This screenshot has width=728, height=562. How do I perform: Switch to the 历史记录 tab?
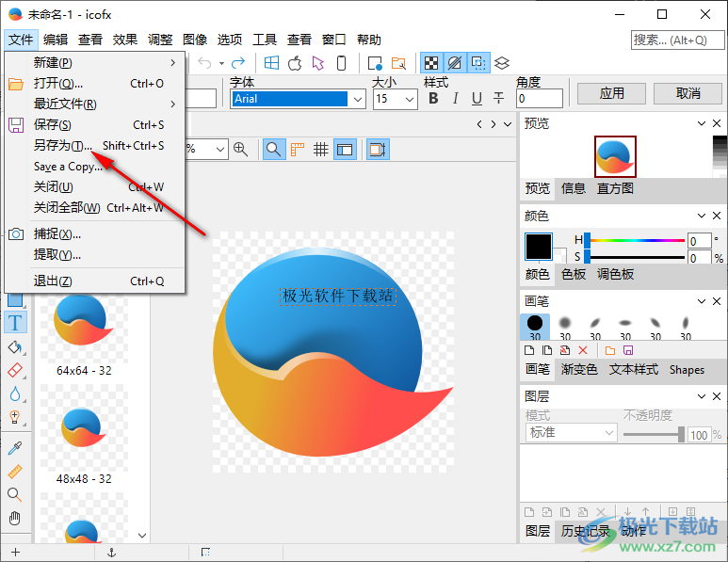(585, 531)
